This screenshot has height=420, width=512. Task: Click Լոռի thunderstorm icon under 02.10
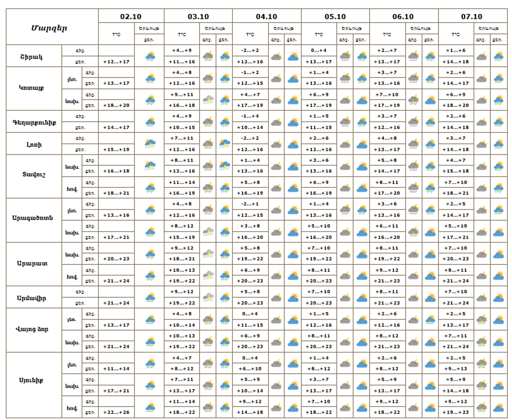(x=150, y=144)
